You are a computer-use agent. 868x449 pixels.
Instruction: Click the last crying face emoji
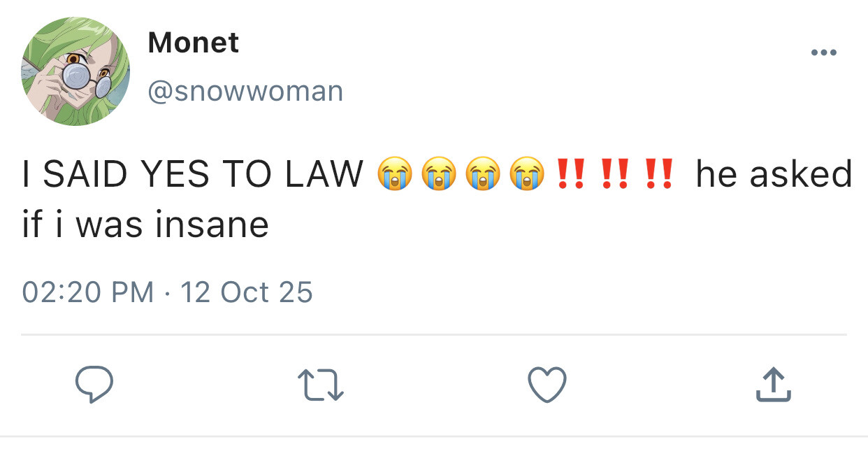click(x=527, y=175)
